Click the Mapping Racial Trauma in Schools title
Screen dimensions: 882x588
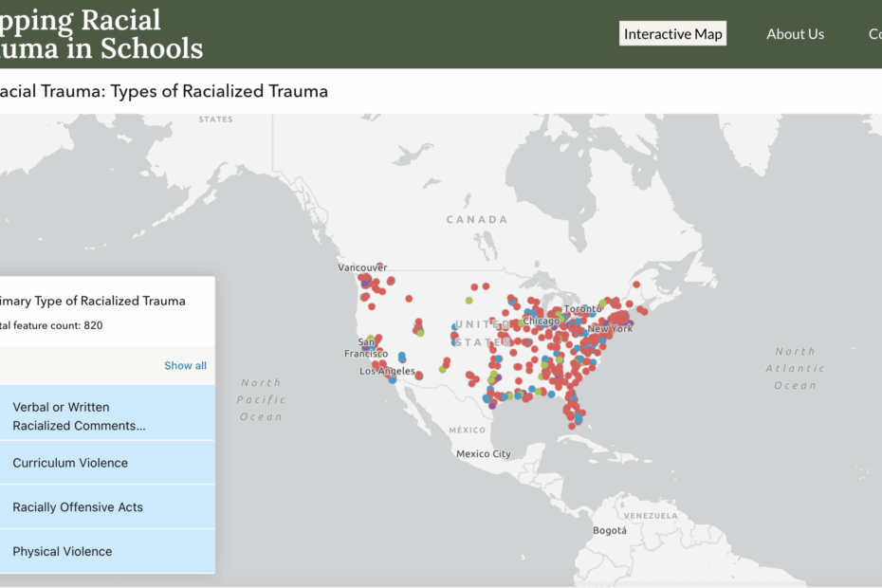click(x=101, y=34)
